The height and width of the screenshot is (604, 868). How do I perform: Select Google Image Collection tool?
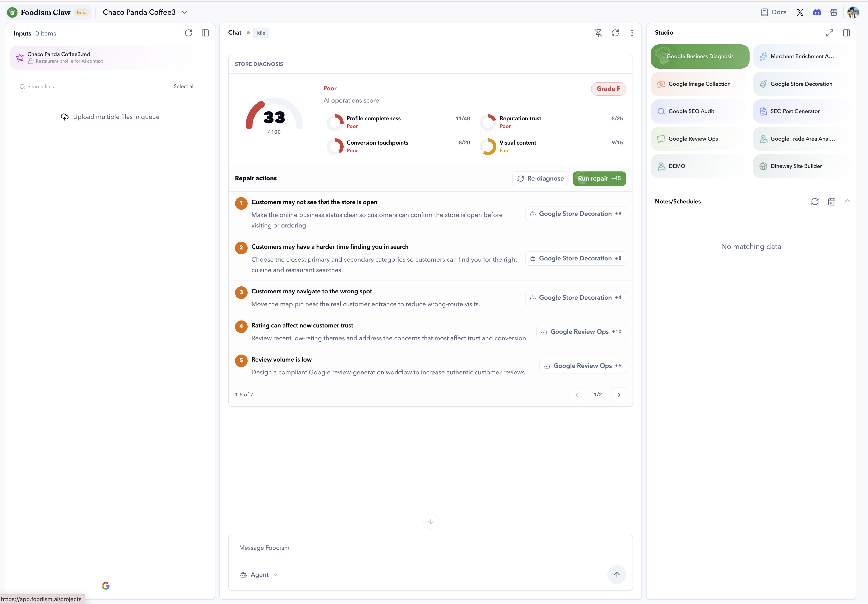tap(700, 84)
